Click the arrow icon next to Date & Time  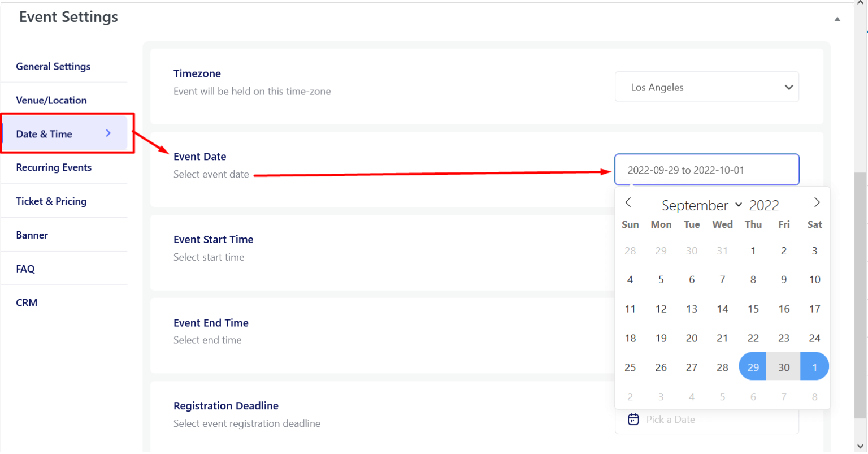(108, 133)
